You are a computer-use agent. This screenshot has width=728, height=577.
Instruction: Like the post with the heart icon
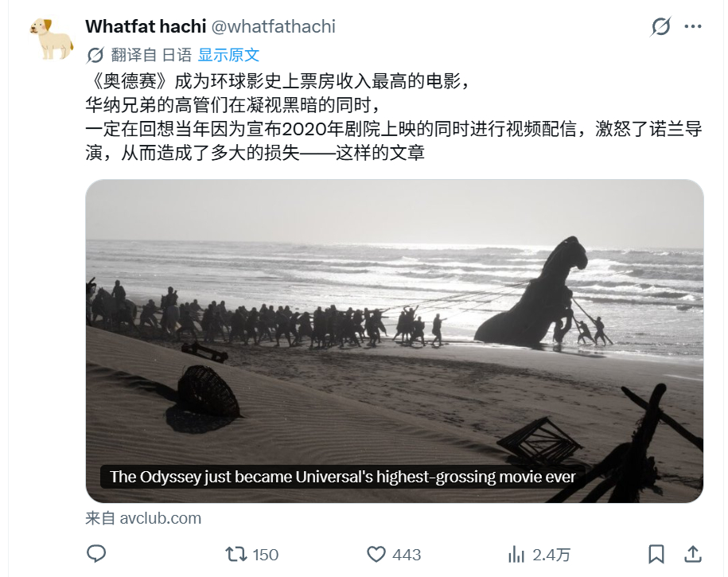376,554
